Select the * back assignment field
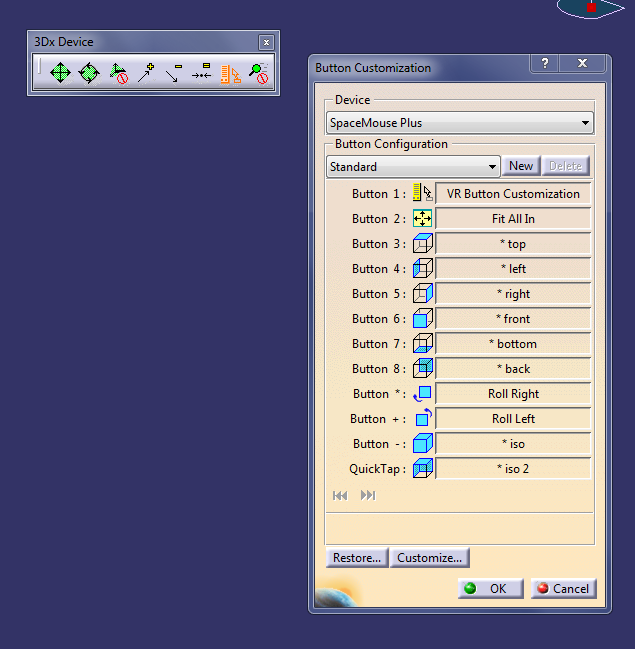 (513, 369)
